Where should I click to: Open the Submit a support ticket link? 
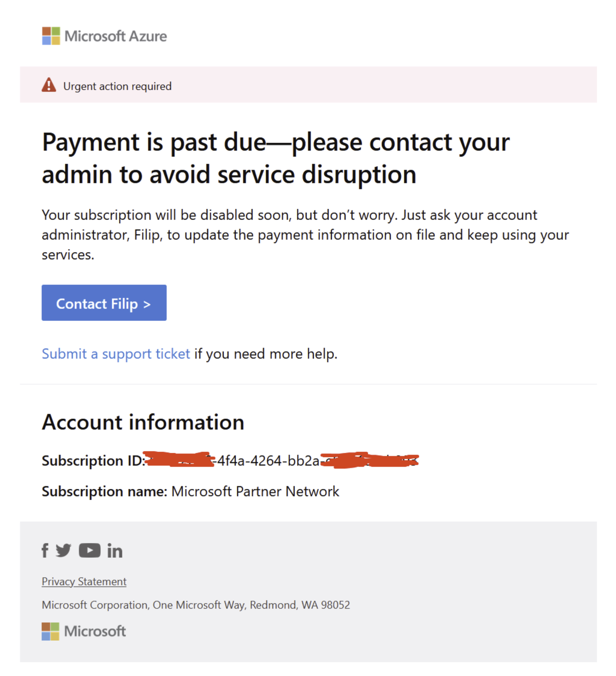tap(115, 353)
